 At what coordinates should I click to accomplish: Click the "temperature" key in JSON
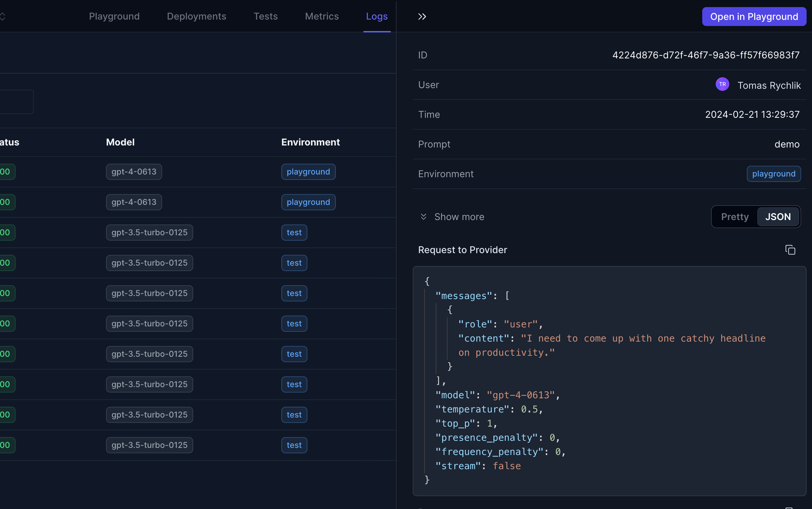pyautogui.click(x=472, y=409)
